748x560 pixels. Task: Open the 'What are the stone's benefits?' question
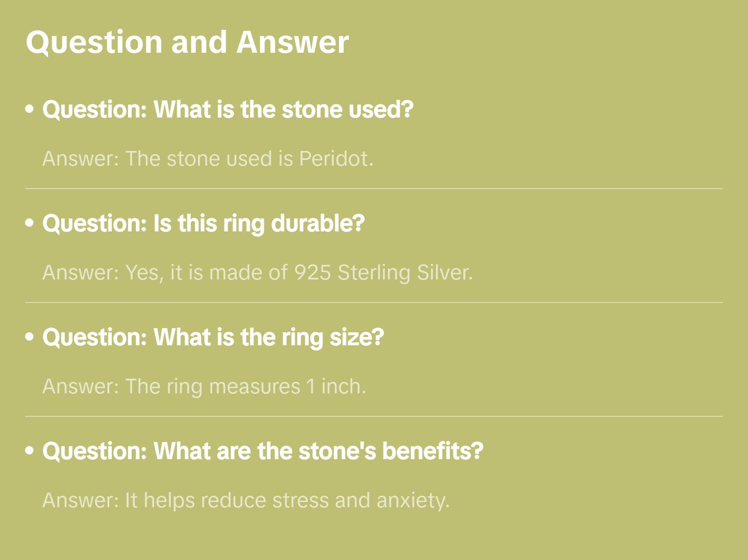pos(263,451)
